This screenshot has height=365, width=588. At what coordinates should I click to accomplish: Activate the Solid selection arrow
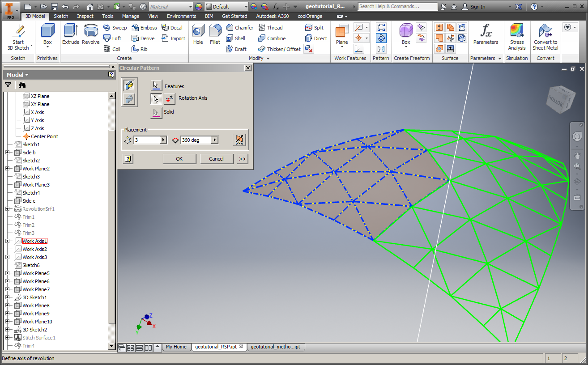click(x=156, y=112)
